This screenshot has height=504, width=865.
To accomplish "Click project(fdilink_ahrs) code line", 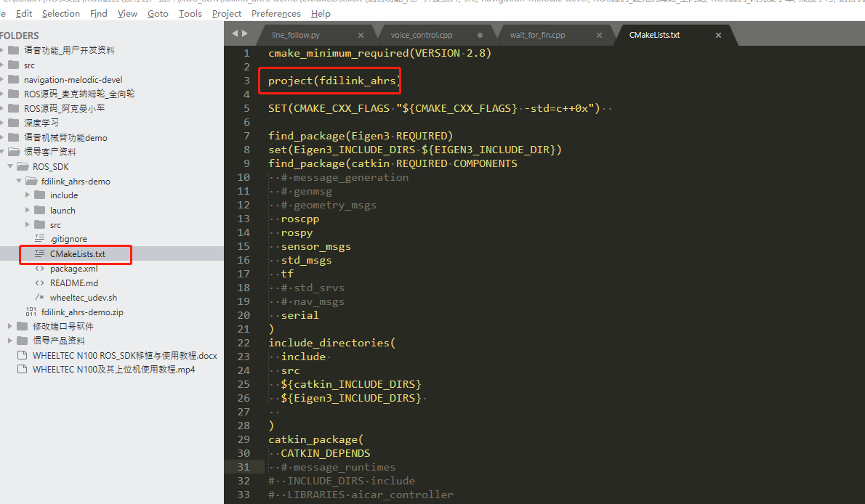I will click(334, 81).
